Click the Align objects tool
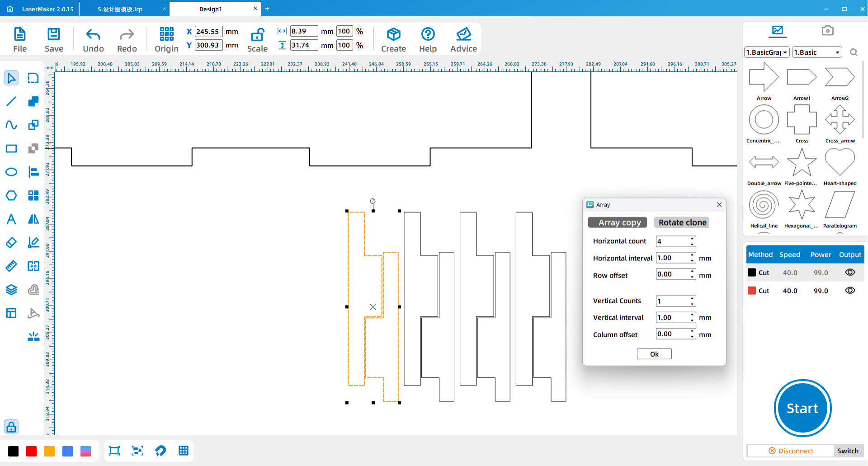The width and height of the screenshot is (868, 466). [33, 172]
